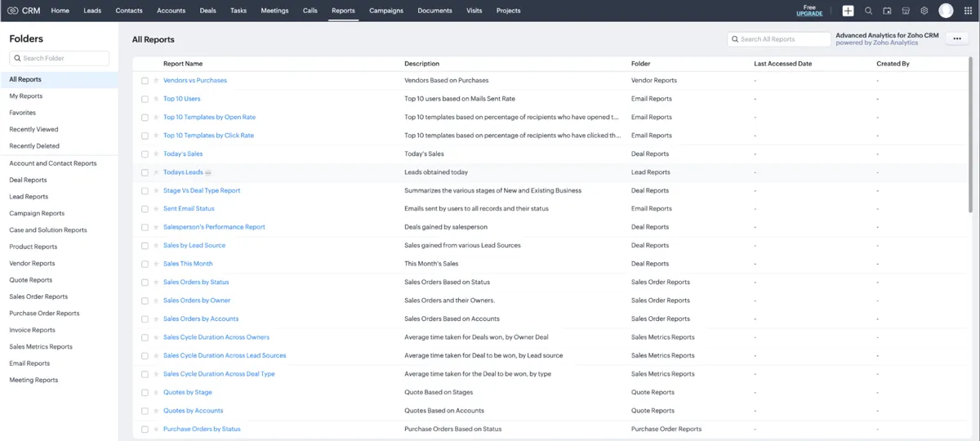Open the Deal Reports folder
Image resolution: width=980 pixels, height=441 pixels.
click(28, 180)
